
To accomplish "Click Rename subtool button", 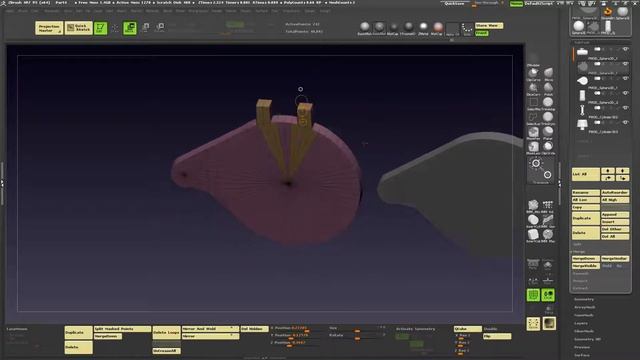I will tap(586, 192).
